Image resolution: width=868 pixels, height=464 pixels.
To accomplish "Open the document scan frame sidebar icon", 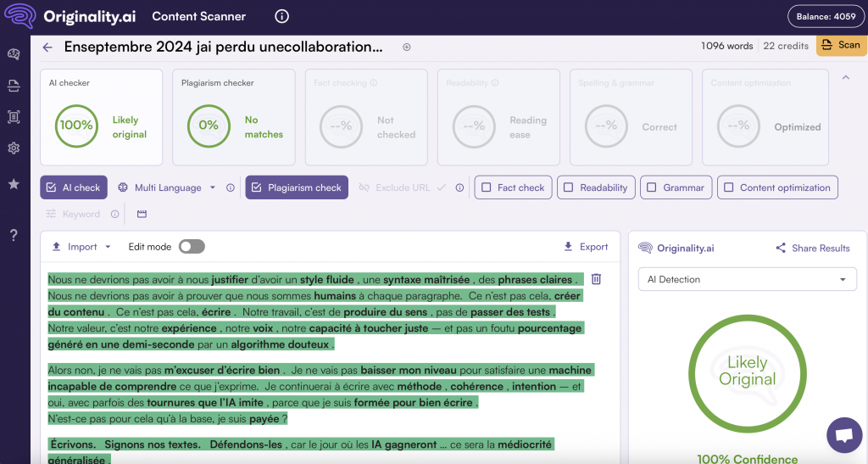I will point(14,117).
